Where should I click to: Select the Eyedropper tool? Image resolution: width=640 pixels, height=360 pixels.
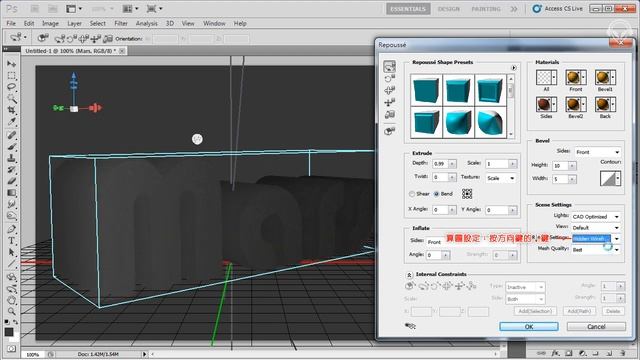click(11, 121)
